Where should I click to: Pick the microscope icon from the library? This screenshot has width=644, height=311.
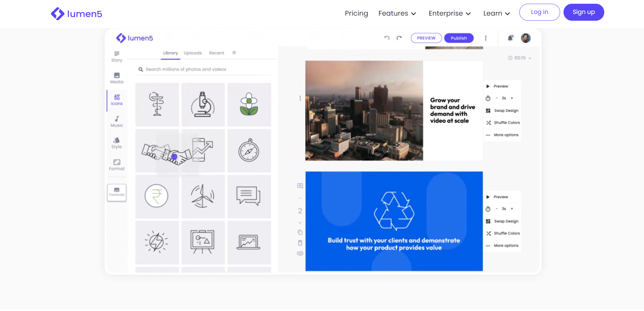tap(203, 105)
